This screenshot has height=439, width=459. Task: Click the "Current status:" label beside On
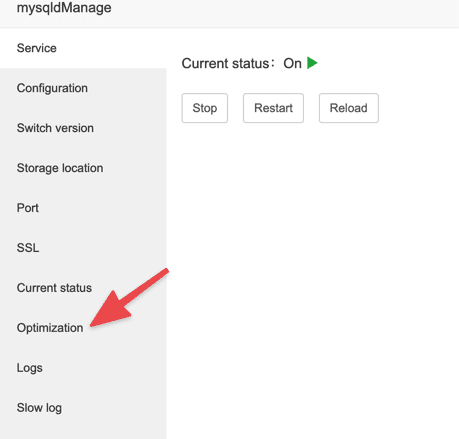[228, 63]
